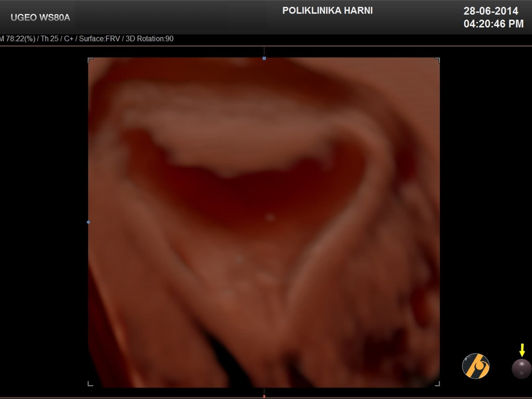Select the blue square handle on top edge
Image resolution: width=532 pixels, height=399 pixels.
click(x=264, y=58)
